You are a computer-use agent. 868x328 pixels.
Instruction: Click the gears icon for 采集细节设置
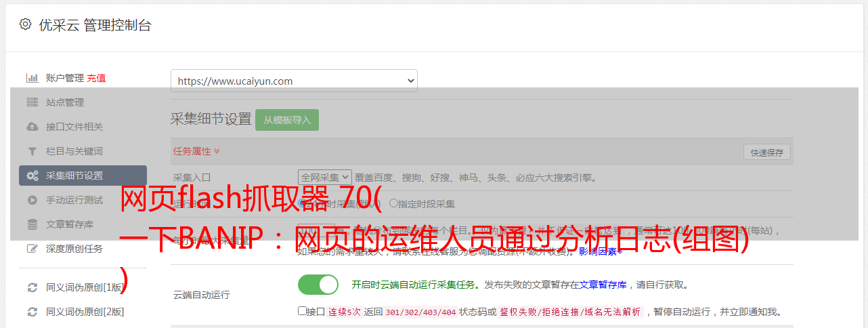click(x=32, y=176)
